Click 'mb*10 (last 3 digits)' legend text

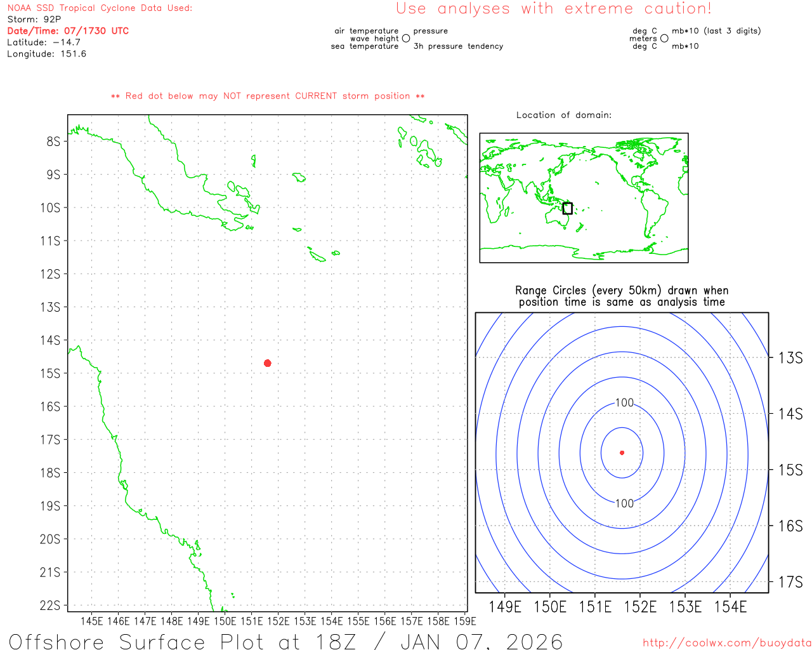tap(716, 31)
